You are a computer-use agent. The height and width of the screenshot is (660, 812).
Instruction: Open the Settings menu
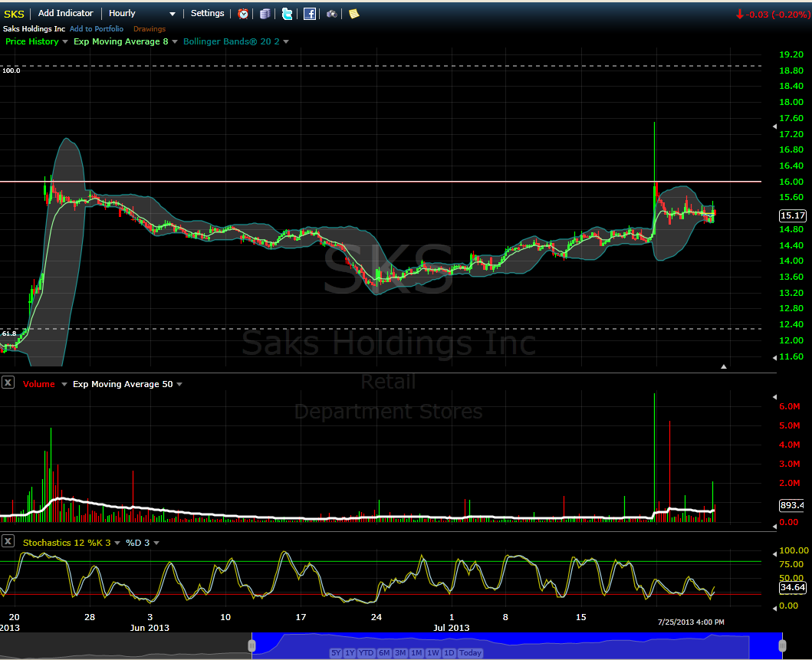click(x=207, y=14)
